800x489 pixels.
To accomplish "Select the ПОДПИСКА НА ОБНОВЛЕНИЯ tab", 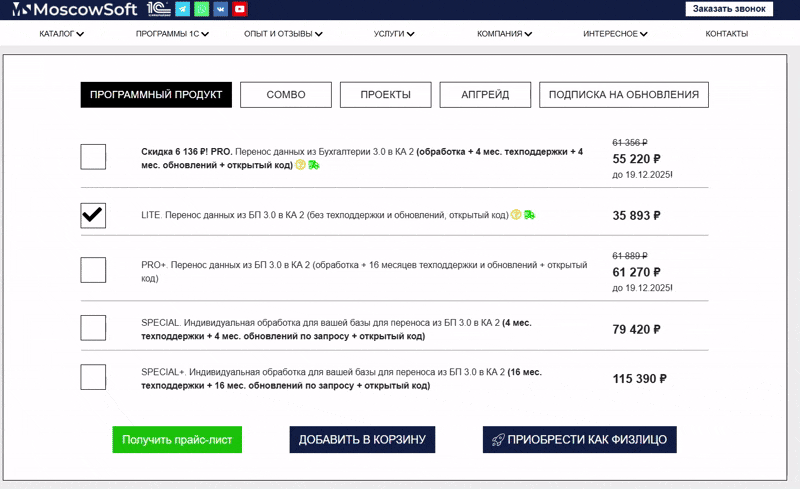I will [623, 95].
